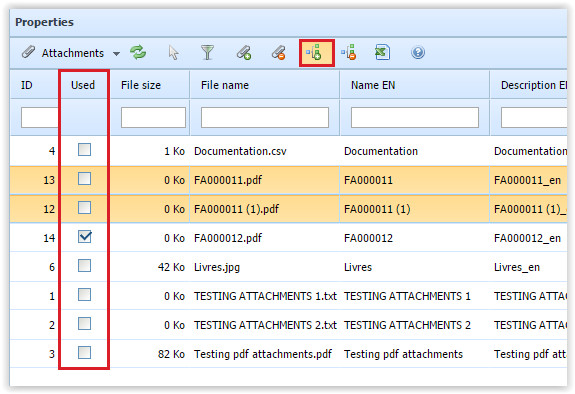Focus the ID filter input field

tap(40, 117)
